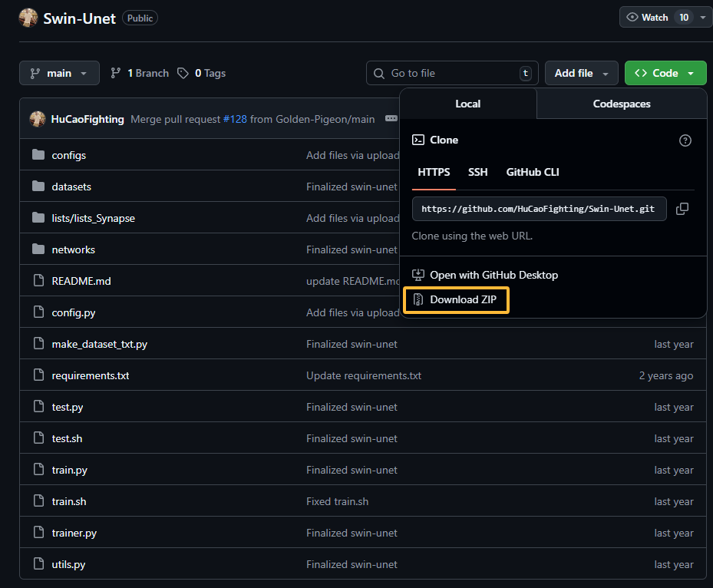Click the folder icon beside configs
This screenshot has height=588, width=713.
(38, 154)
